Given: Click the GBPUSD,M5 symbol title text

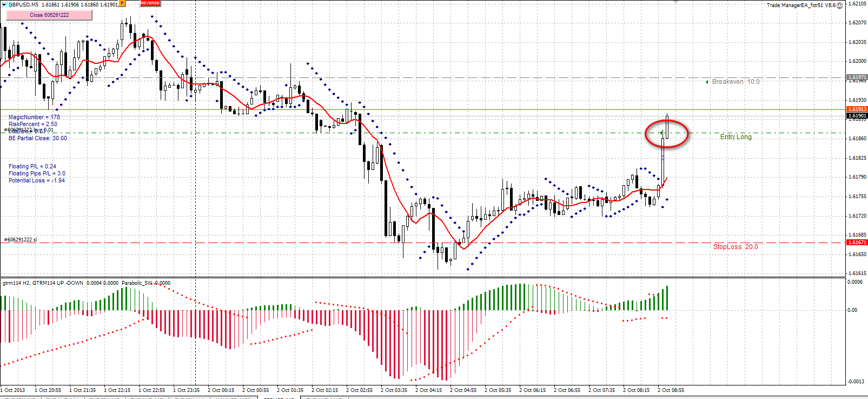Looking at the screenshot, I should click(23, 4).
